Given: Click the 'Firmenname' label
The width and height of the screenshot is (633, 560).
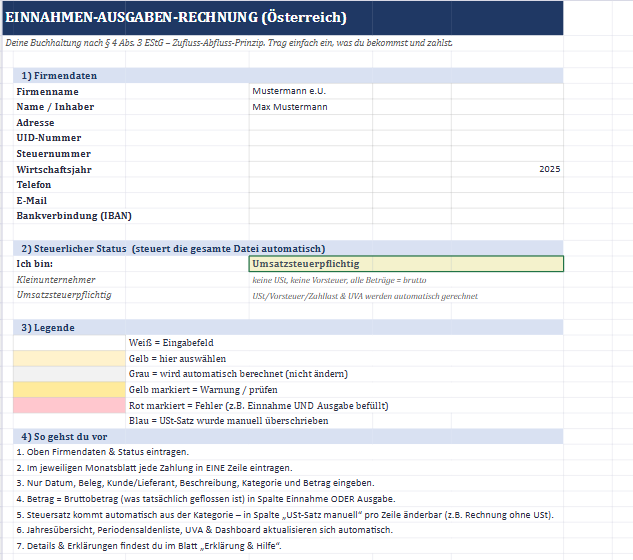Looking at the screenshot, I should pos(48,92).
